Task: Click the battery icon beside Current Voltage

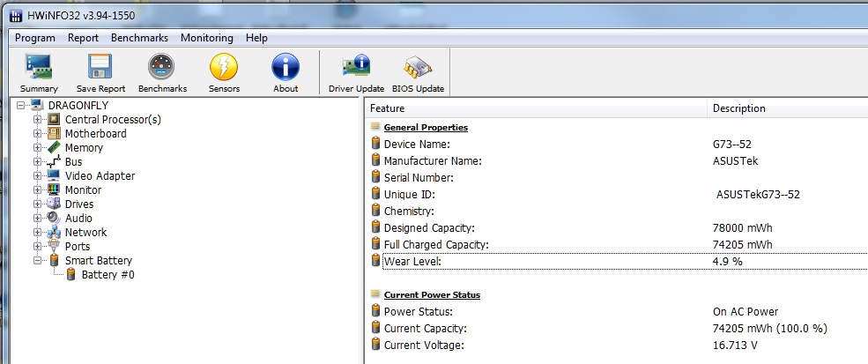Action: pos(376,345)
